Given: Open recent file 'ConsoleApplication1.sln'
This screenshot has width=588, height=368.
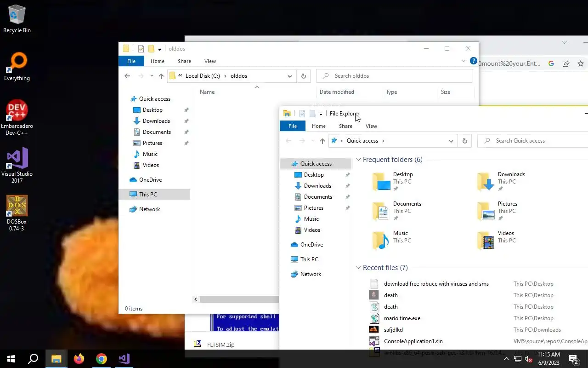Looking at the screenshot, I should (413, 341).
